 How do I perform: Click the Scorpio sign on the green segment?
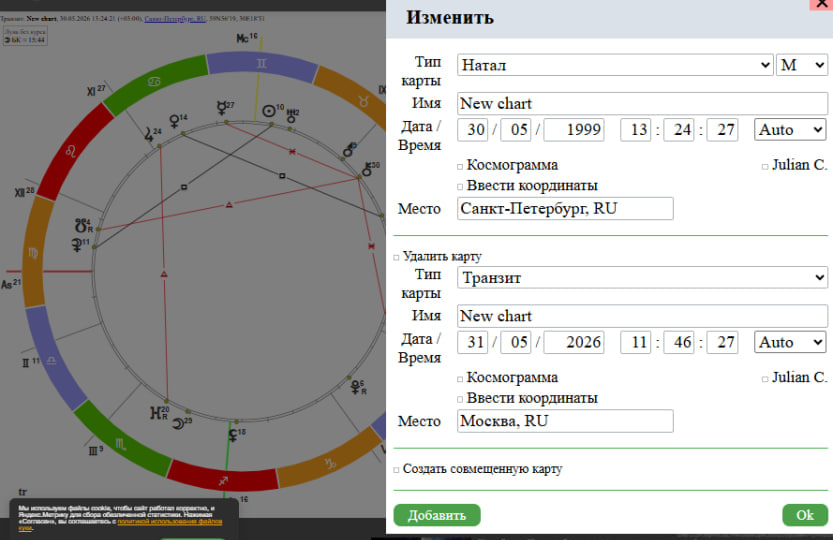coord(121,444)
